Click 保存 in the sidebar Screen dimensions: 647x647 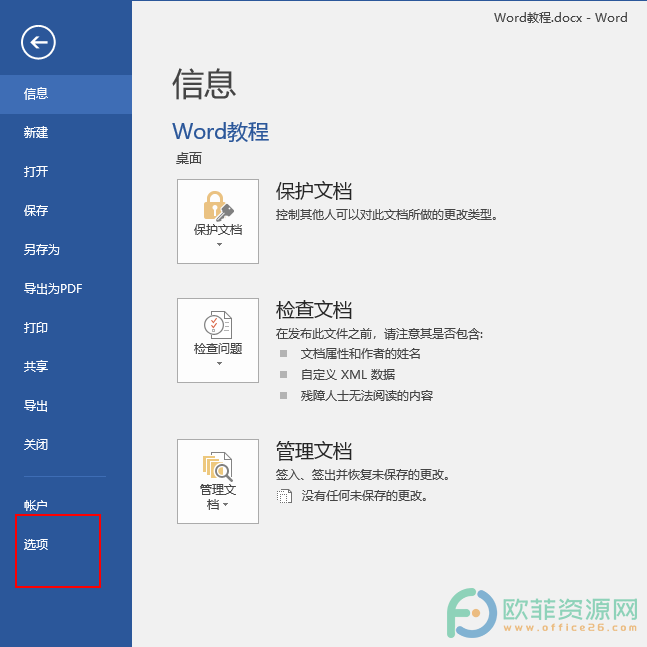pyautogui.click(x=66, y=211)
